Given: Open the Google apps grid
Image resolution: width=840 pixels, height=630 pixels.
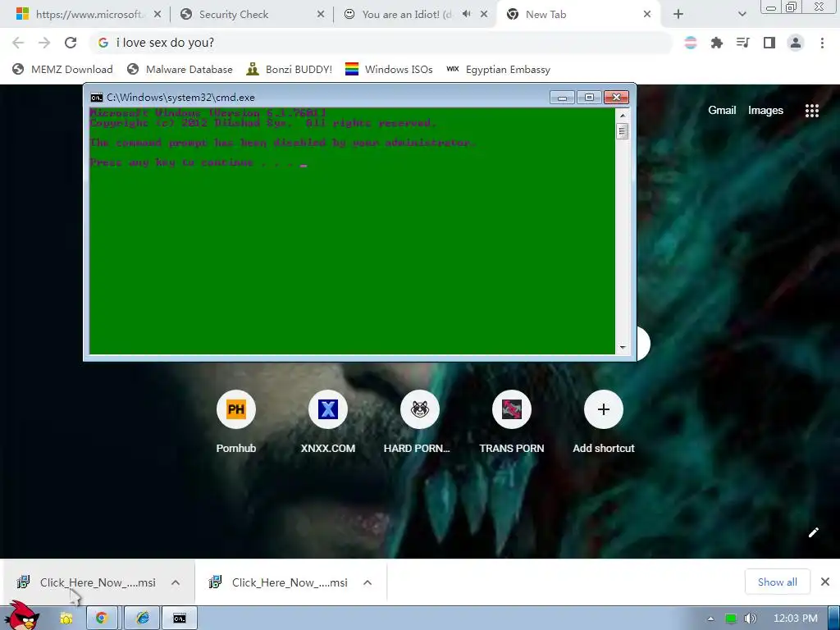Looking at the screenshot, I should [x=811, y=111].
